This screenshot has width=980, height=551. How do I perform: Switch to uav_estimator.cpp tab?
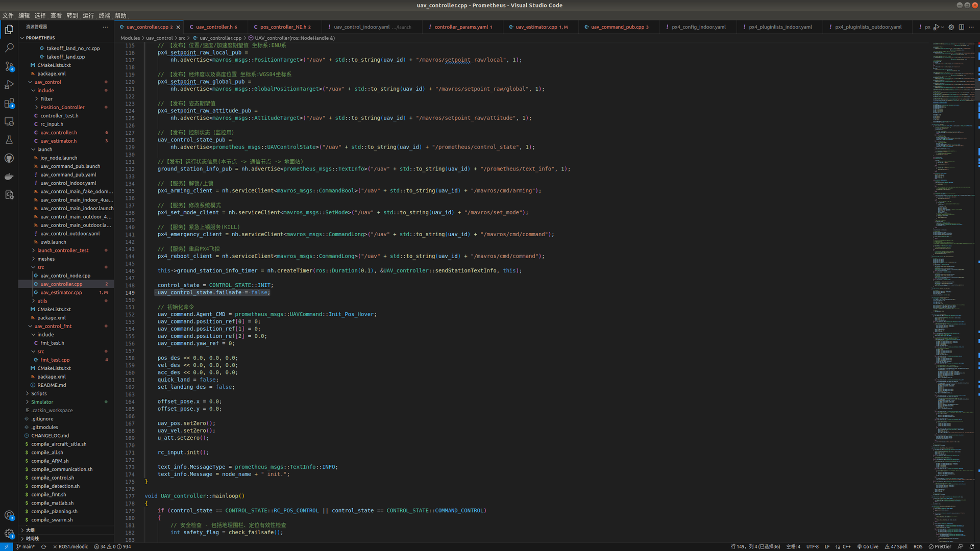(x=541, y=27)
